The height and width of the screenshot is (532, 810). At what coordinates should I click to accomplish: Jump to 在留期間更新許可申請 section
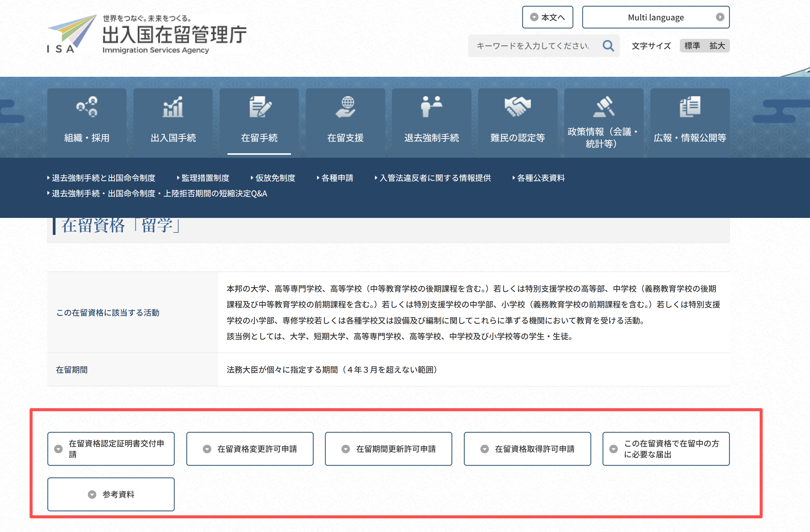pyautogui.click(x=388, y=449)
